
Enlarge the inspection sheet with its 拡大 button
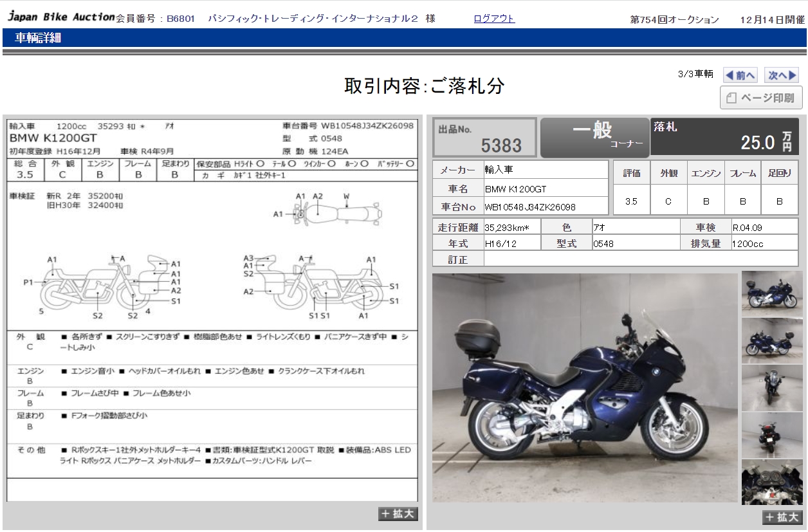[x=398, y=514]
